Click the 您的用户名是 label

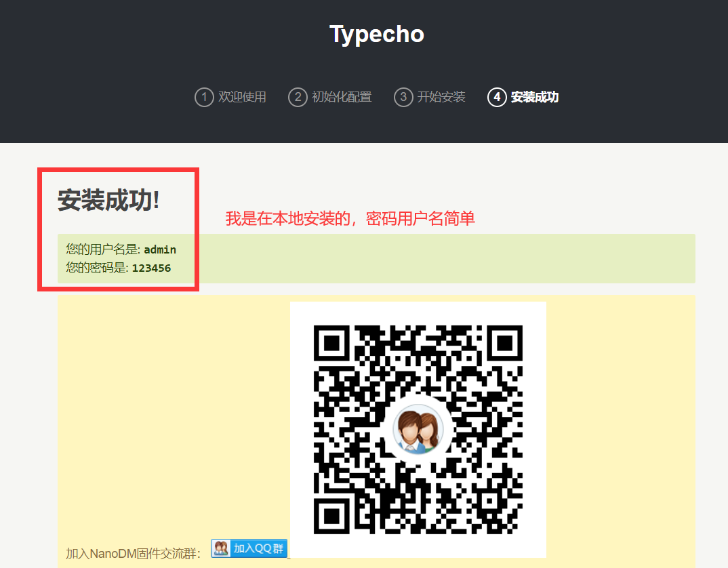103,249
